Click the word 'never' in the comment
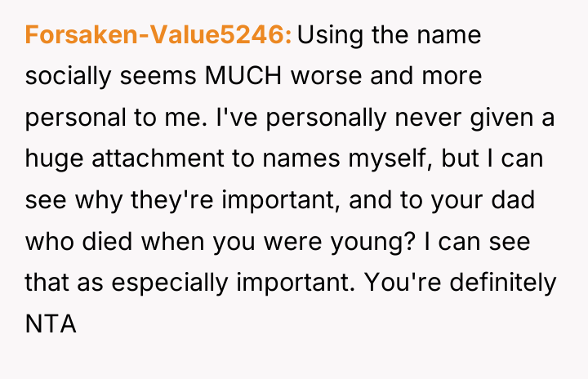 click(x=428, y=119)
